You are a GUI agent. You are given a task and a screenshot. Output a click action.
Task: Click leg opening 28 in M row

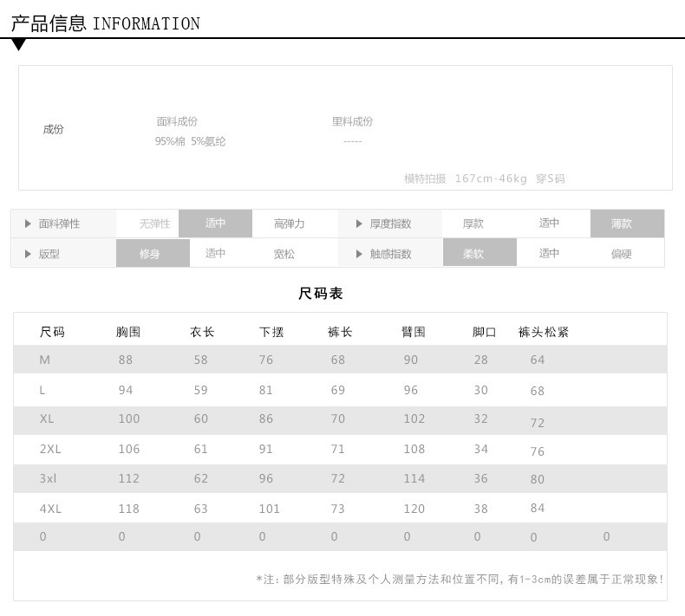(x=481, y=360)
